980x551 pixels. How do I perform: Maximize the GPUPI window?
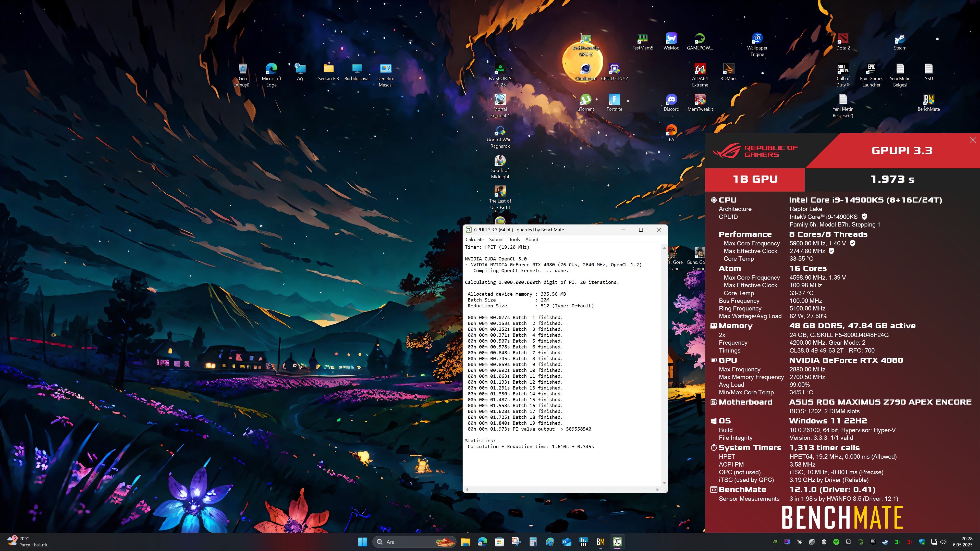coord(641,230)
